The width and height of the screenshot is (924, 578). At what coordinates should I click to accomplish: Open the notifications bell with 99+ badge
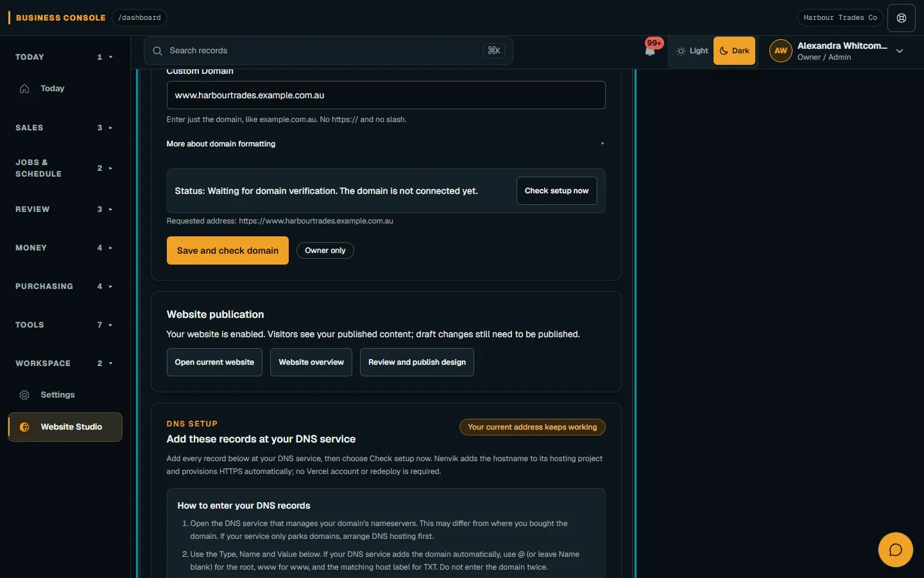point(651,50)
